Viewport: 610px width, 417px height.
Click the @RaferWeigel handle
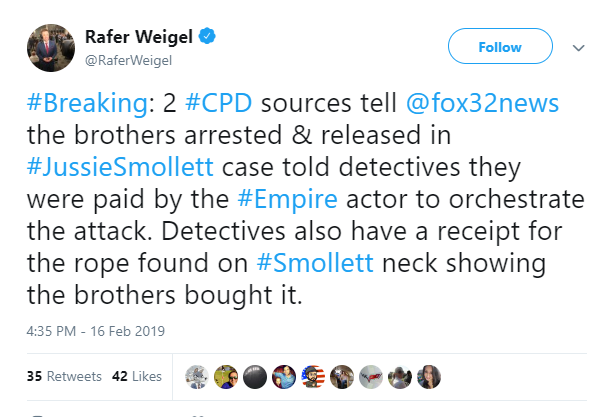pyautogui.click(x=128, y=60)
